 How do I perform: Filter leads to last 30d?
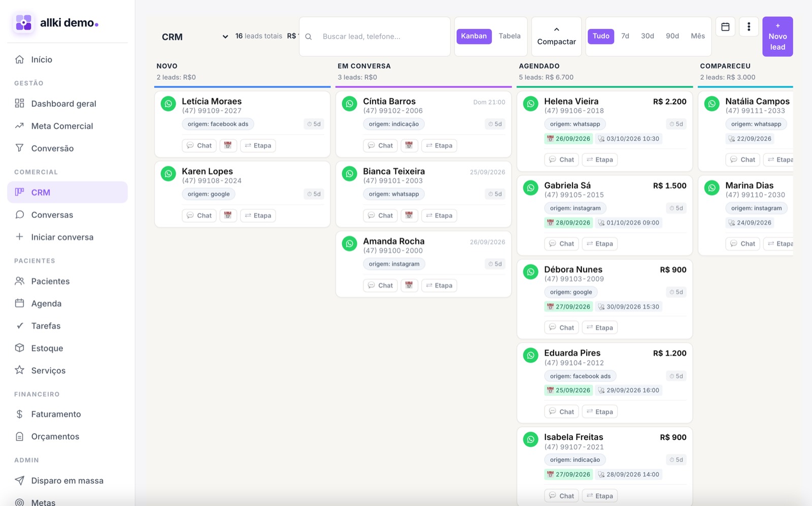point(648,36)
